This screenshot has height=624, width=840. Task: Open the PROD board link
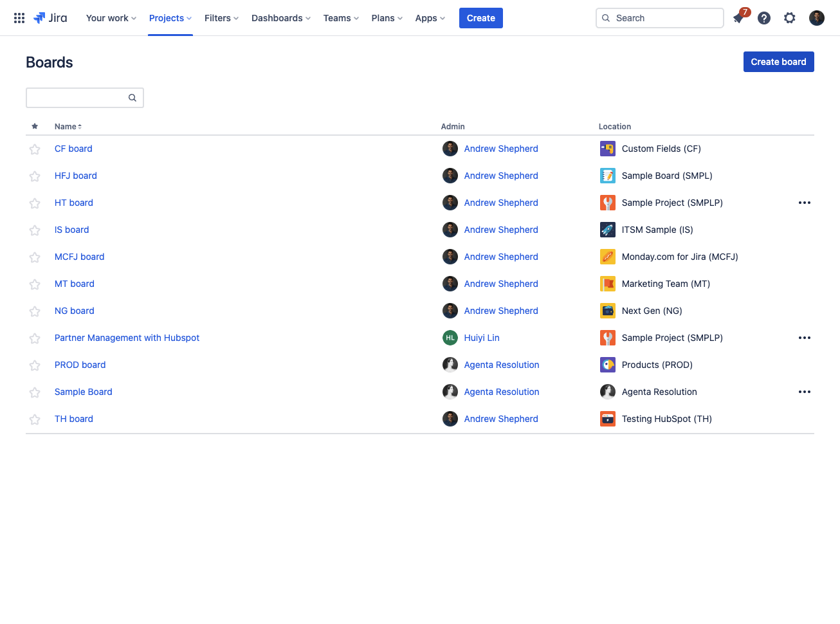coord(80,365)
